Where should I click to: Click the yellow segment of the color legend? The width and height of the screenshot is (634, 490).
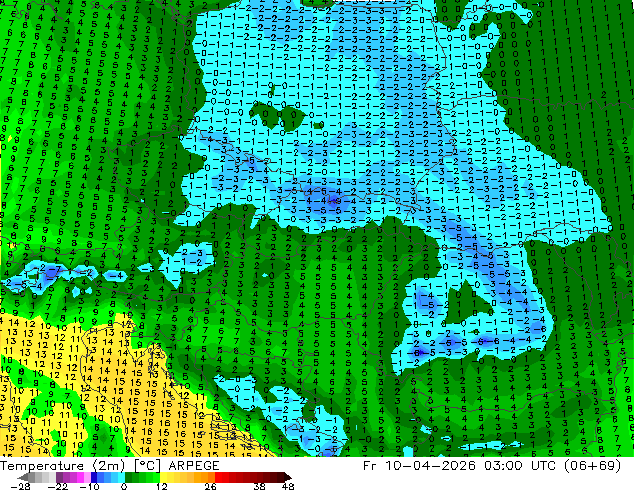click(x=164, y=477)
